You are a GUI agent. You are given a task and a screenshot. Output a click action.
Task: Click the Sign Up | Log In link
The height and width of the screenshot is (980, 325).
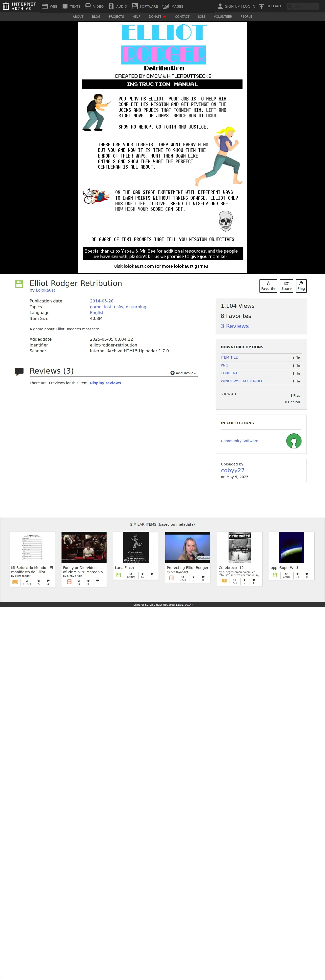tap(240, 7)
